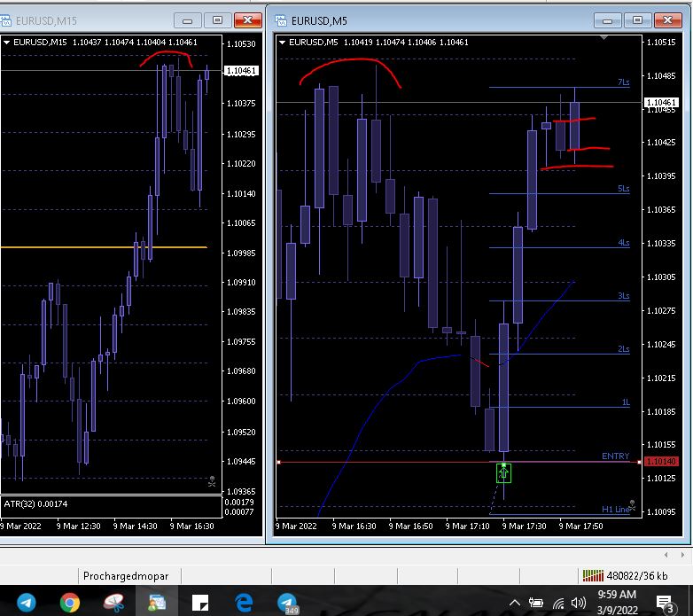Select the orange horizontal line in M15 chart
The height and width of the screenshot is (616, 693).
click(x=104, y=247)
